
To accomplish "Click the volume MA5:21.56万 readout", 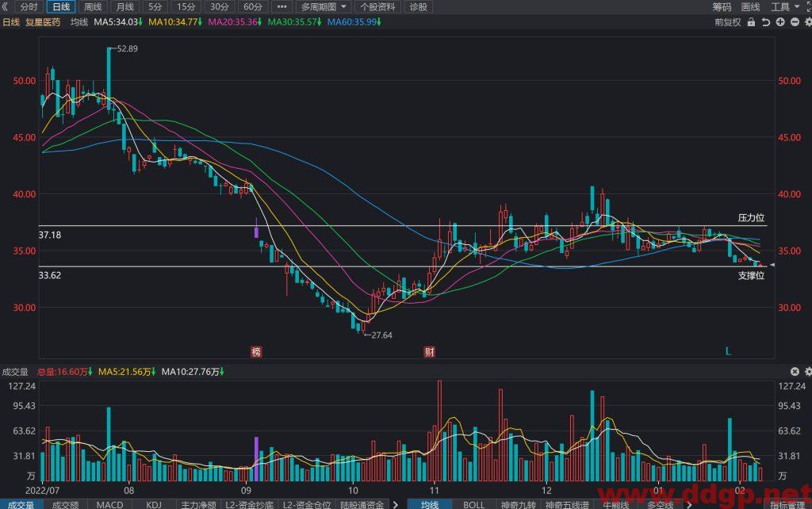I will point(127,372).
